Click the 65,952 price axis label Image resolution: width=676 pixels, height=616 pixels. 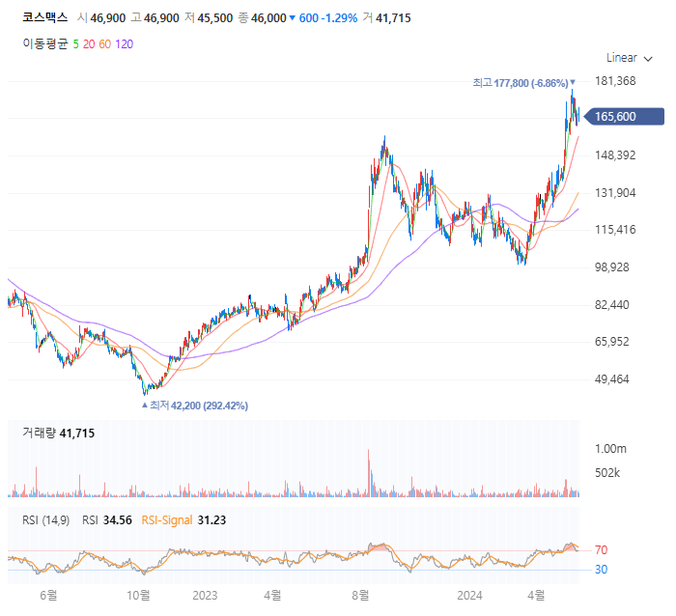point(611,342)
